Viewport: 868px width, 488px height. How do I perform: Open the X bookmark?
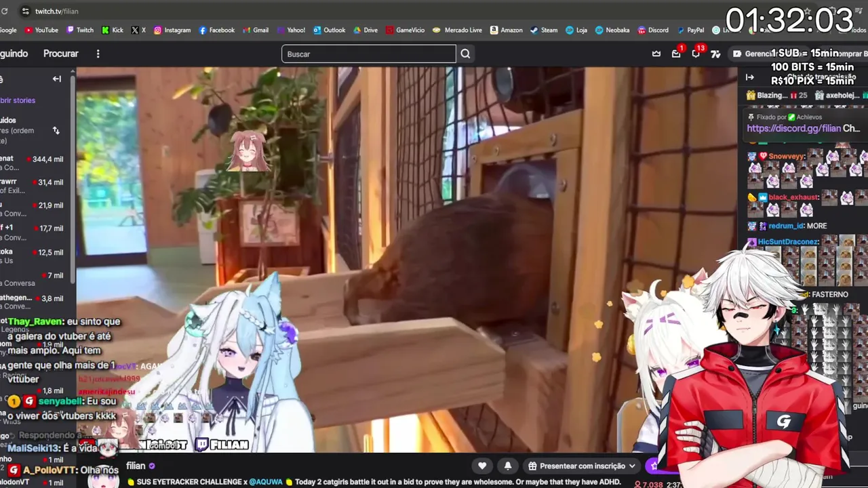point(138,30)
